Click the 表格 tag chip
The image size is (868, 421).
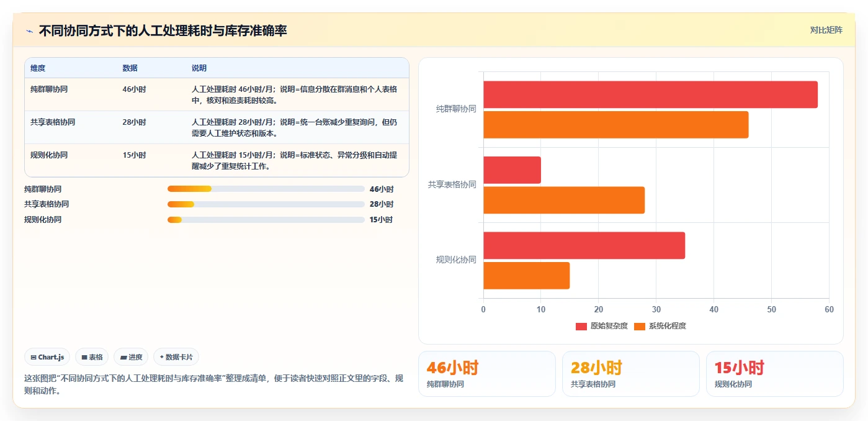coord(92,357)
